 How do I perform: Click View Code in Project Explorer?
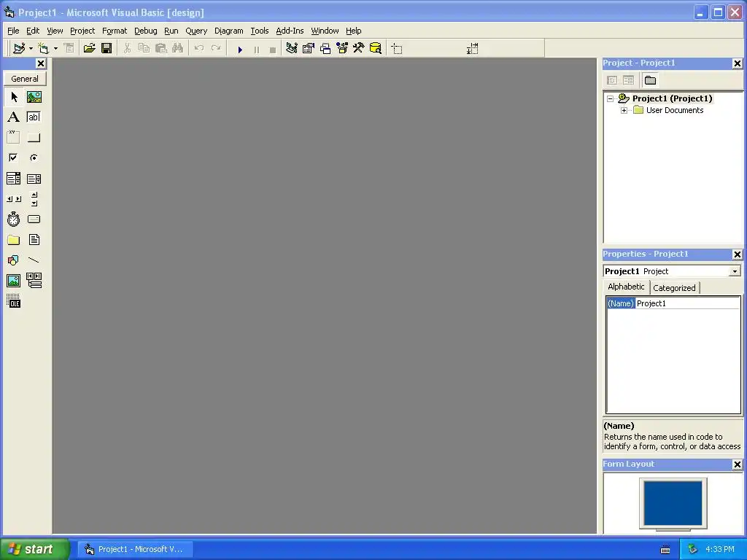[x=612, y=80]
